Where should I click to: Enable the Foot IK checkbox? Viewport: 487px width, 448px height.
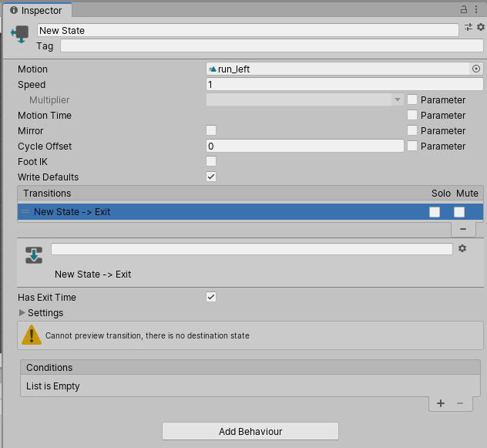pyautogui.click(x=211, y=161)
